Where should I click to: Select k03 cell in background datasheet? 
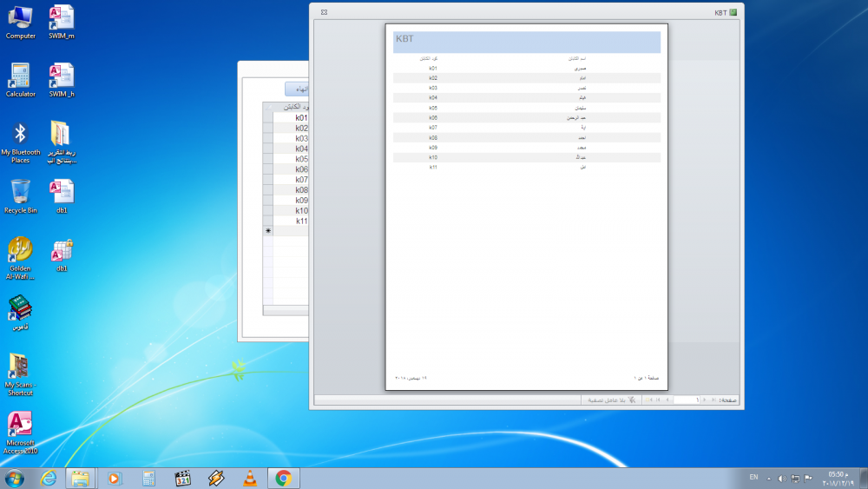pyautogui.click(x=291, y=138)
